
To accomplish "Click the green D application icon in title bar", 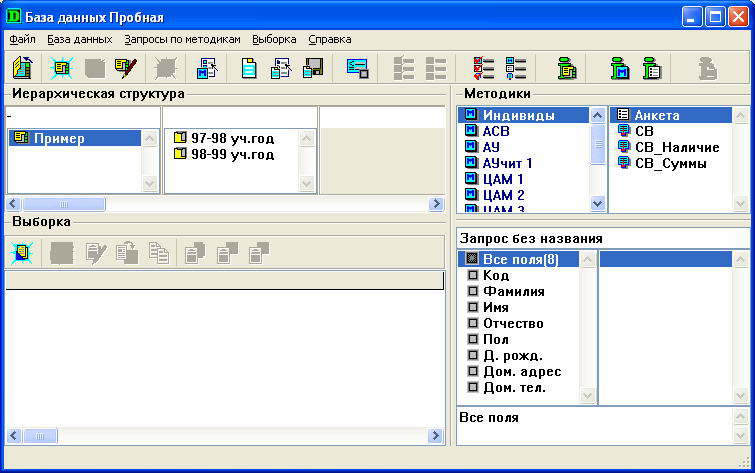I will pyautogui.click(x=13, y=16).
